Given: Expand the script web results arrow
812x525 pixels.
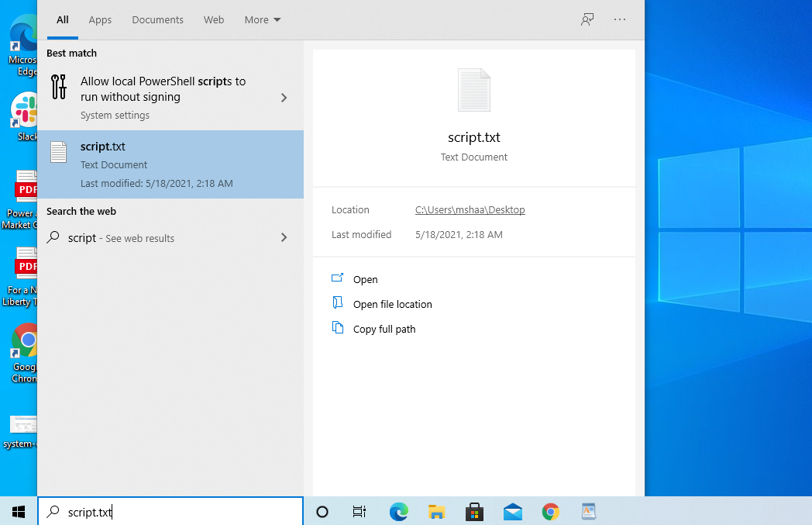Looking at the screenshot, I should (x=284, y=238).
